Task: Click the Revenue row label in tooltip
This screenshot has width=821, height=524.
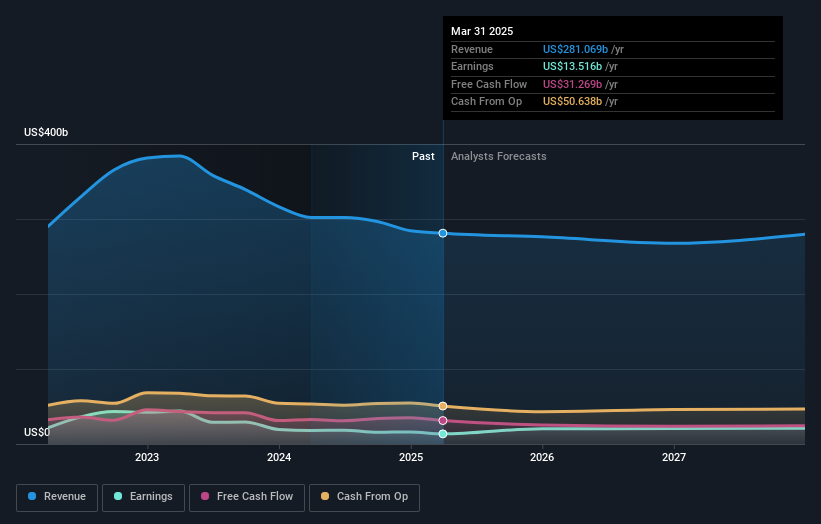Action: 472,49
